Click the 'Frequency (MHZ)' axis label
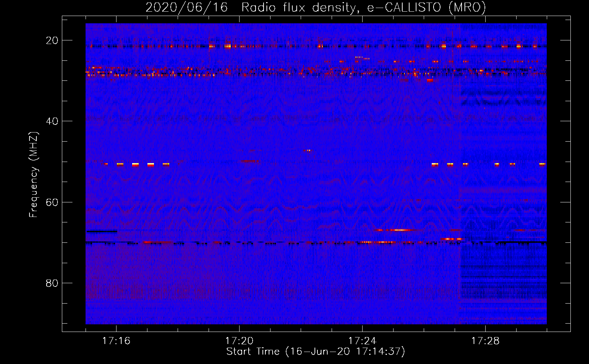The height and width of the screenshot is (364, 589). coord(33,175)
